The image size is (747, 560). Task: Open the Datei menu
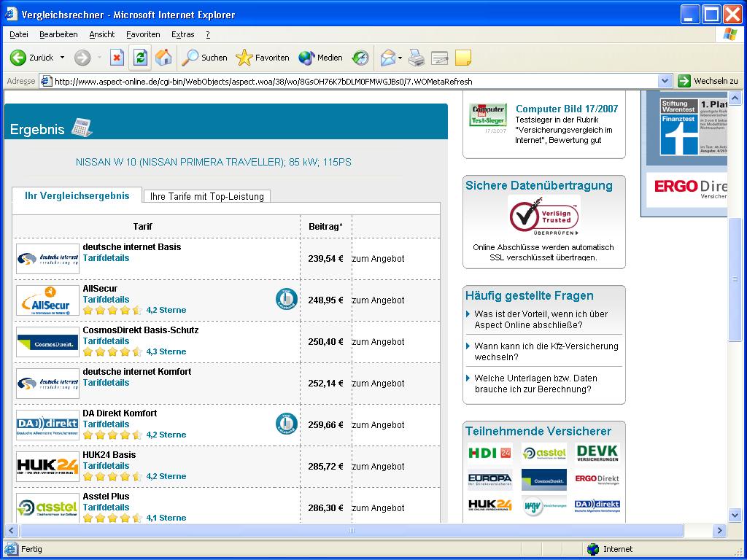[x=18, y=34]
